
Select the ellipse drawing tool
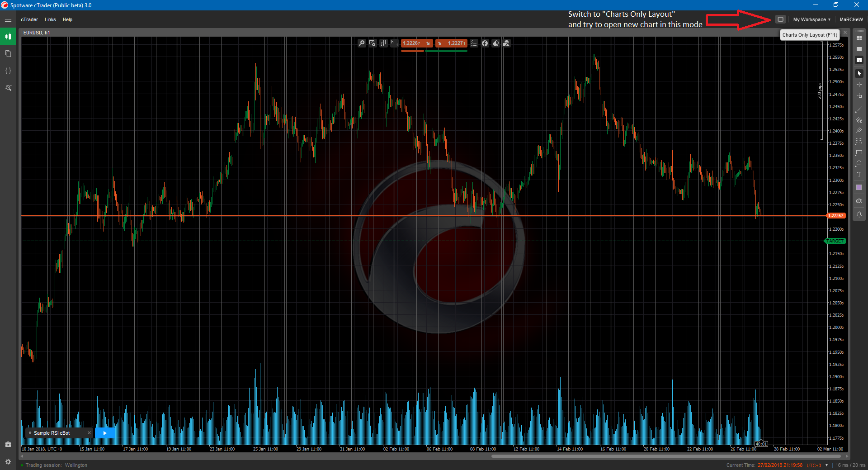coord(859,164)
